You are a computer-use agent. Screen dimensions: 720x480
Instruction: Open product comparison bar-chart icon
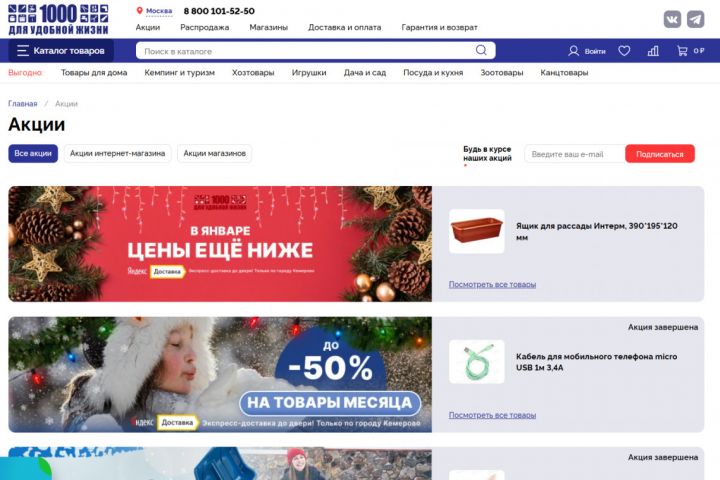[x=653, y=51]
